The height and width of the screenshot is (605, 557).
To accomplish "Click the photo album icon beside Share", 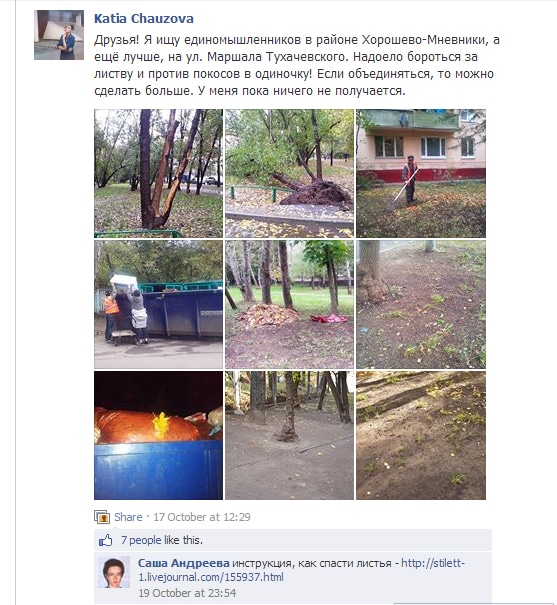I will click(x=102, y=517).
